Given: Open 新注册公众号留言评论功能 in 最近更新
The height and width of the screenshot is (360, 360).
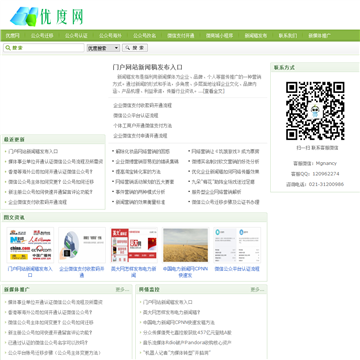Looking at the screenshot, I should (51, 192).
